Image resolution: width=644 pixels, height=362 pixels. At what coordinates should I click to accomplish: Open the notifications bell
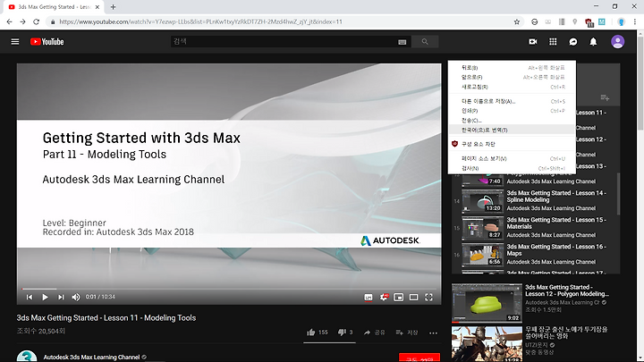pyautogui.click(x=593, y=41)
